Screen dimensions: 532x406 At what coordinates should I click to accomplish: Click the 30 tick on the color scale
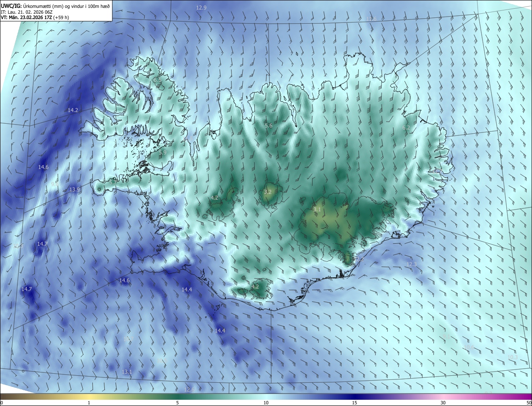pyautogui.click(x=443, y=403)
